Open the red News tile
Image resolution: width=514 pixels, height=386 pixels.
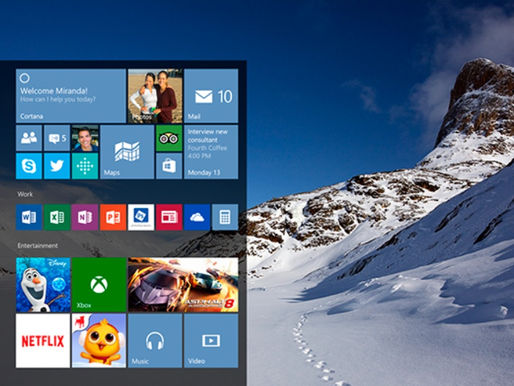(x=169, y=217)
